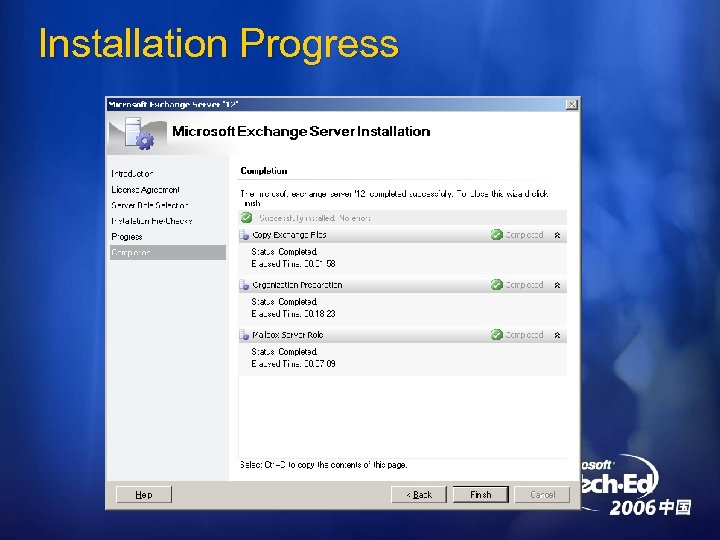Click the Copy Exchange Files task icon
This screenshot has width=720, height=540.
[x=244, y=235]
